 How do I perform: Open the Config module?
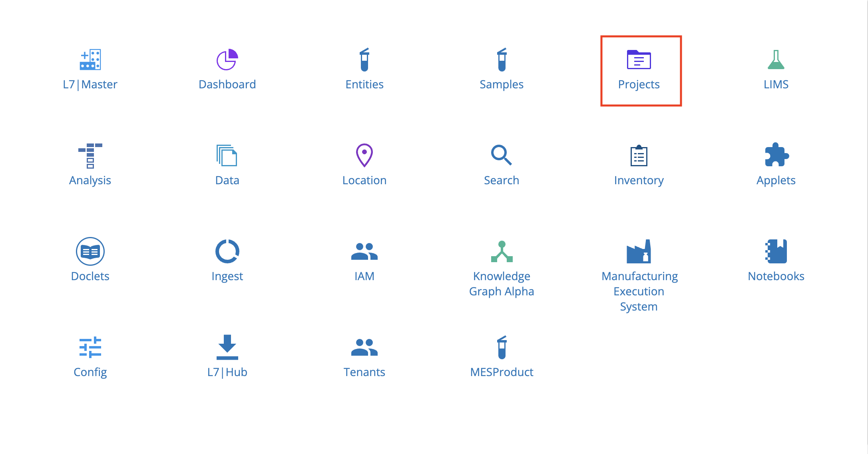pyautogui.click(x=90, y=355)
